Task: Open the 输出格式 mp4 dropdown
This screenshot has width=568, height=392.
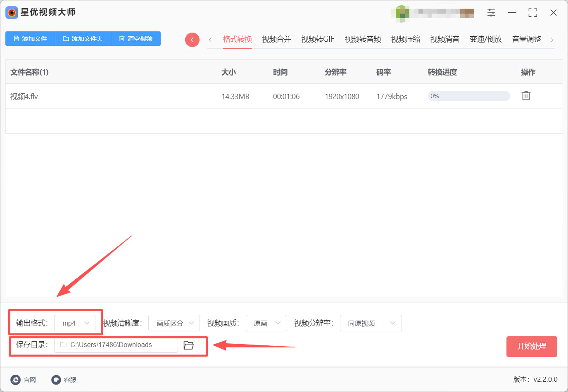Action: 75,323
